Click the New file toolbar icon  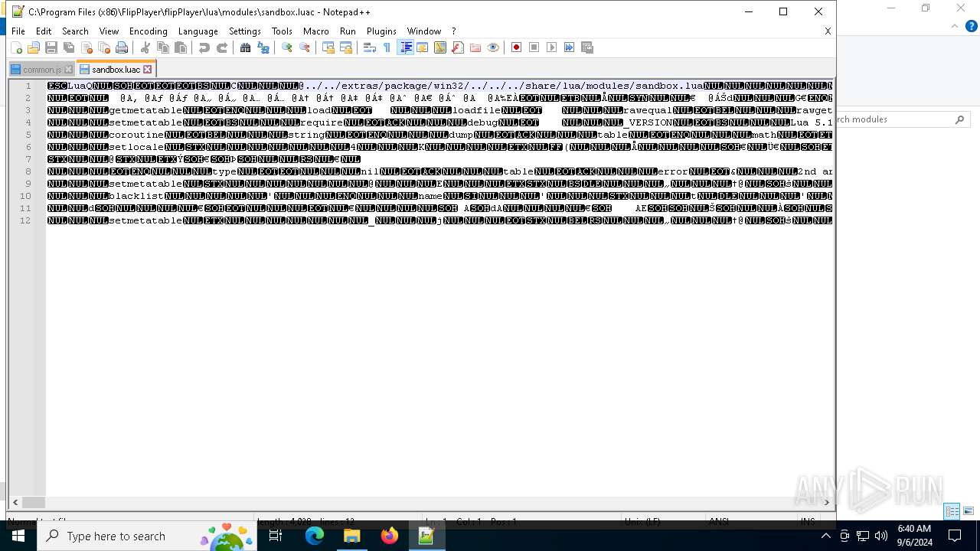click(16, 47)
